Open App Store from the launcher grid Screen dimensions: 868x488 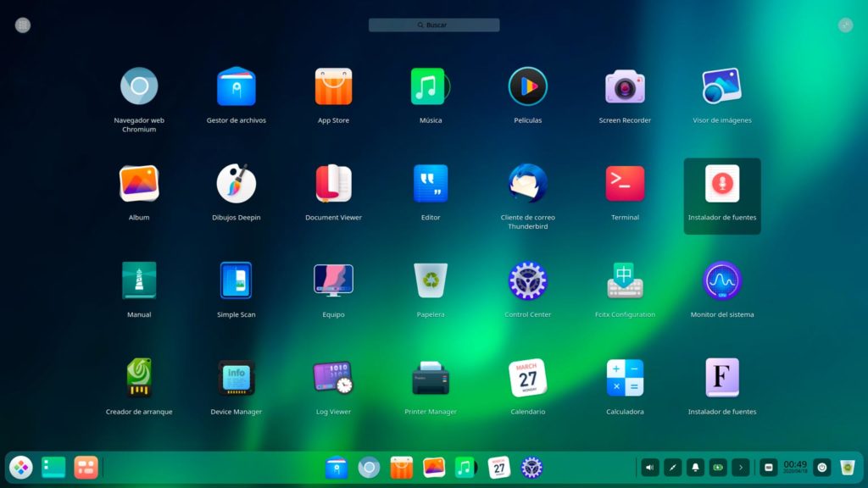tap(333, 86)
